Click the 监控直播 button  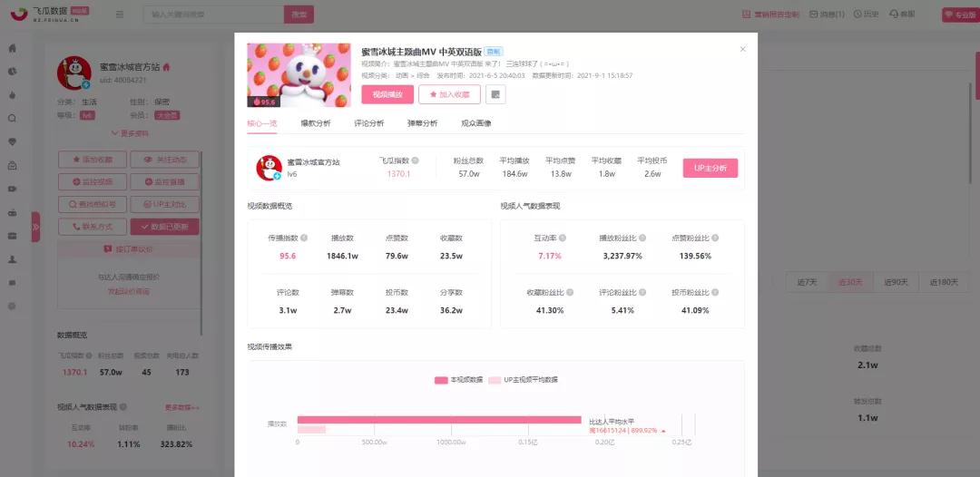pyautogui.click(x=165, y=181)
